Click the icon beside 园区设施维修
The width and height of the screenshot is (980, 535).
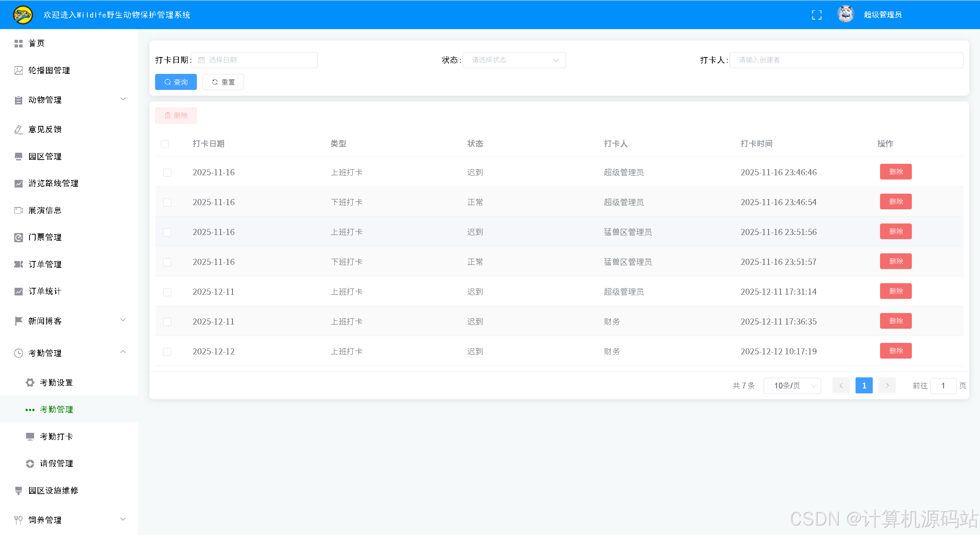pos(18,491)
